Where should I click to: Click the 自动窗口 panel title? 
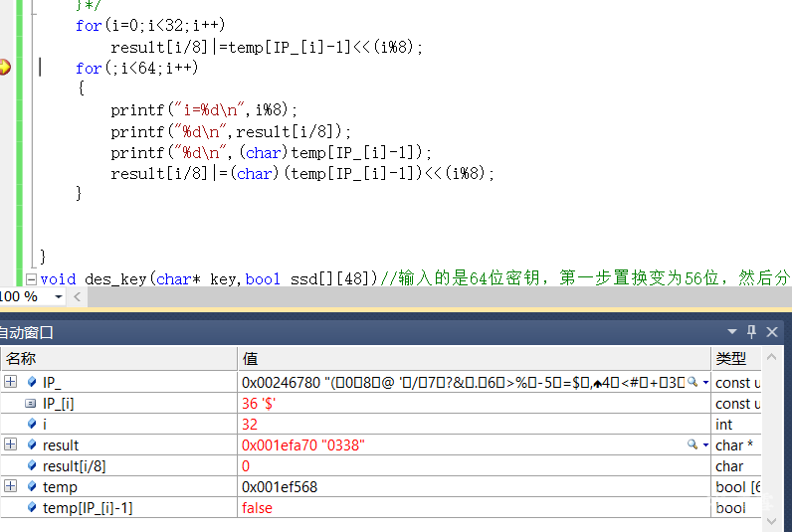(x=26, y=332)
